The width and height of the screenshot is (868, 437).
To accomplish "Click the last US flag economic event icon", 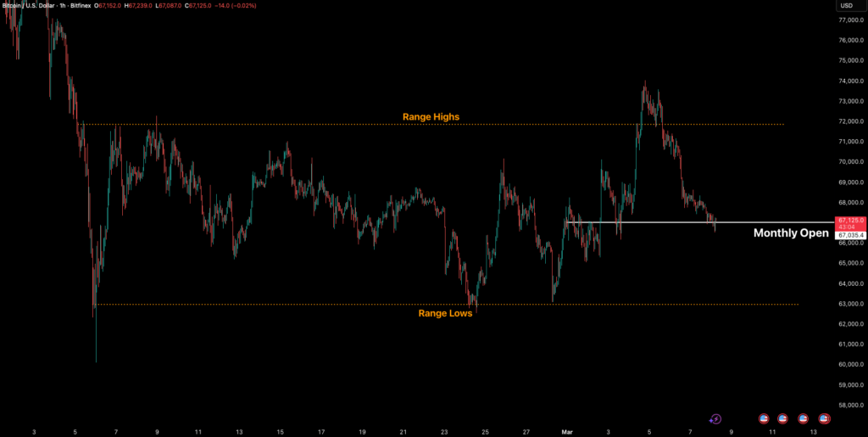I will pyautogui.click(x=824, y=418).
